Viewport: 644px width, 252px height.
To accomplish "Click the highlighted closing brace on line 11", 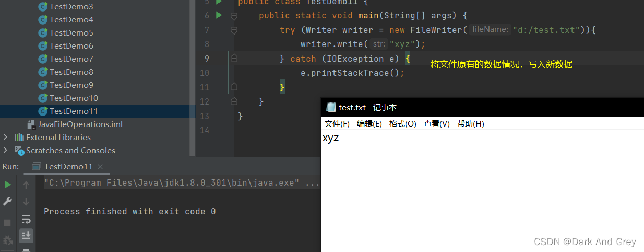I will [x=282, y=87].
